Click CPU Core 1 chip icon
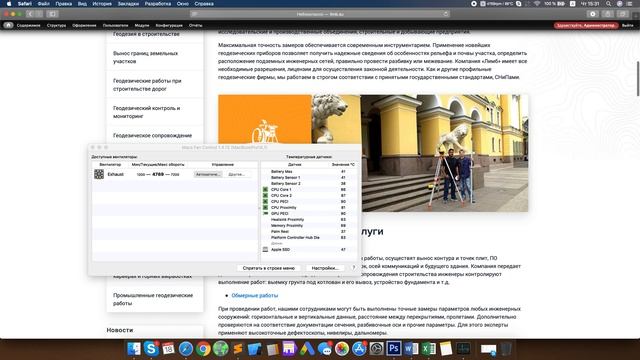The width and height of the screenshot is (640, 360). [x=265, y=189]
